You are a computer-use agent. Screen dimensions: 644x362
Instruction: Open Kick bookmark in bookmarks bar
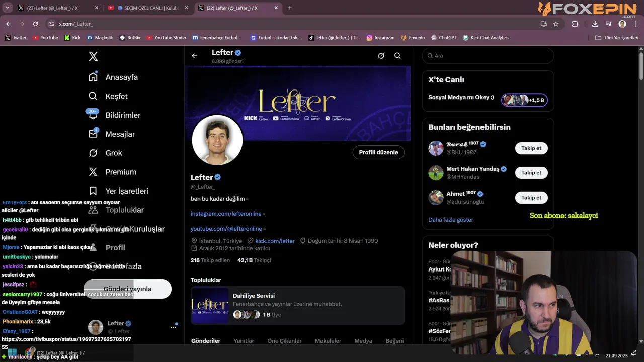click(72, 38)
